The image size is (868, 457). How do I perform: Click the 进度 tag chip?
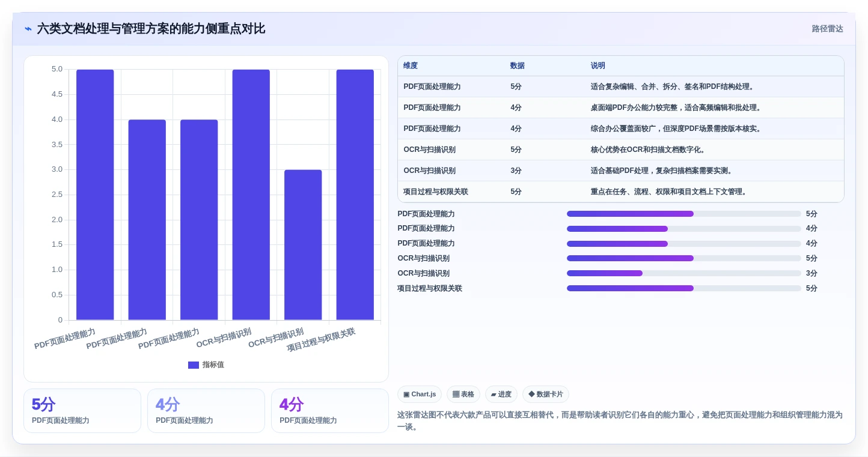tap(501, 395)
